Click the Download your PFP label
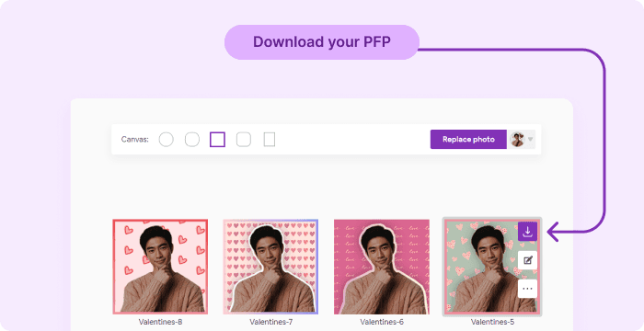The width and height of the screenshot is (644, 331). click(x=322, y=42)
